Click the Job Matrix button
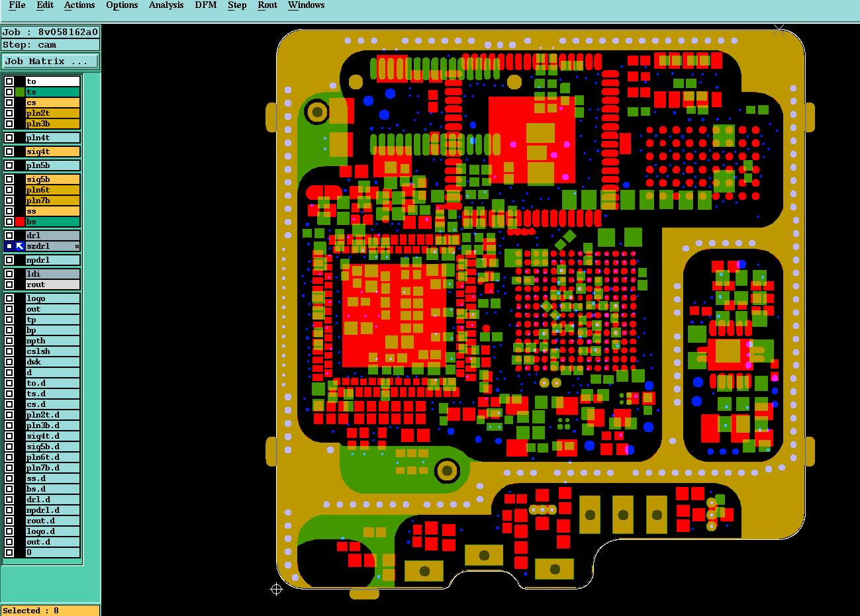This screenshot has width=860, height=616. pyautogui.click(x=50, y=61)
